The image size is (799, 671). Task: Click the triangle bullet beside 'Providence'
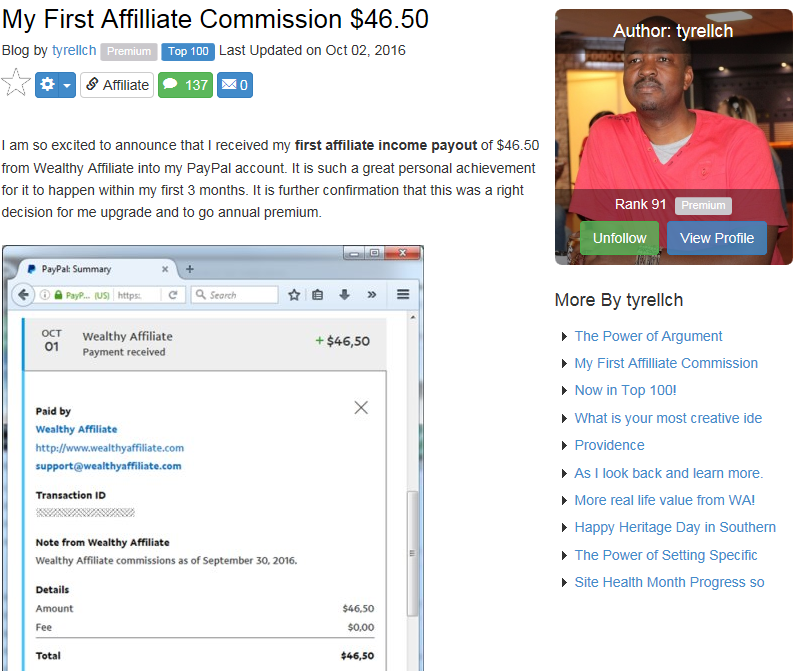click(x=564, y=446)
